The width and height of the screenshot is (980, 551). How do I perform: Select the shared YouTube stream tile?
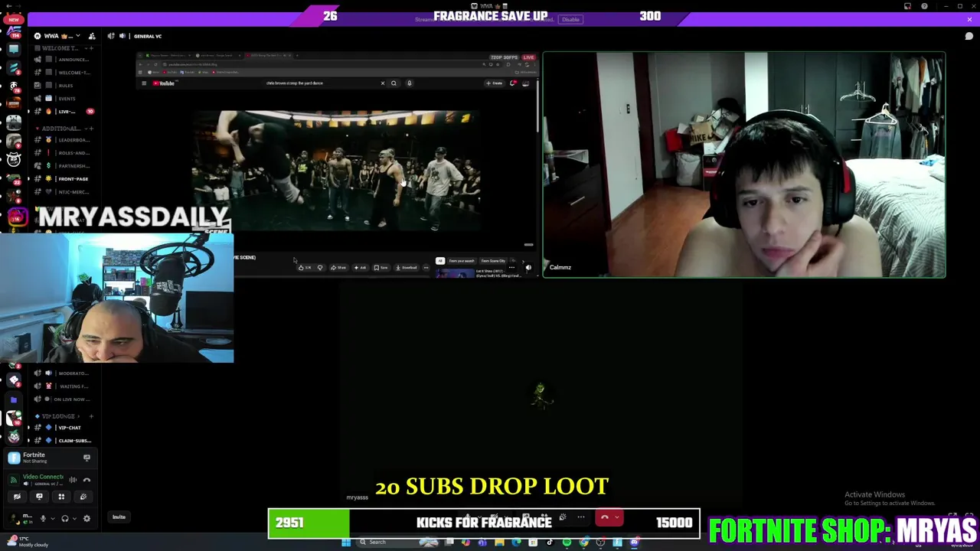(x=337, y=165)
